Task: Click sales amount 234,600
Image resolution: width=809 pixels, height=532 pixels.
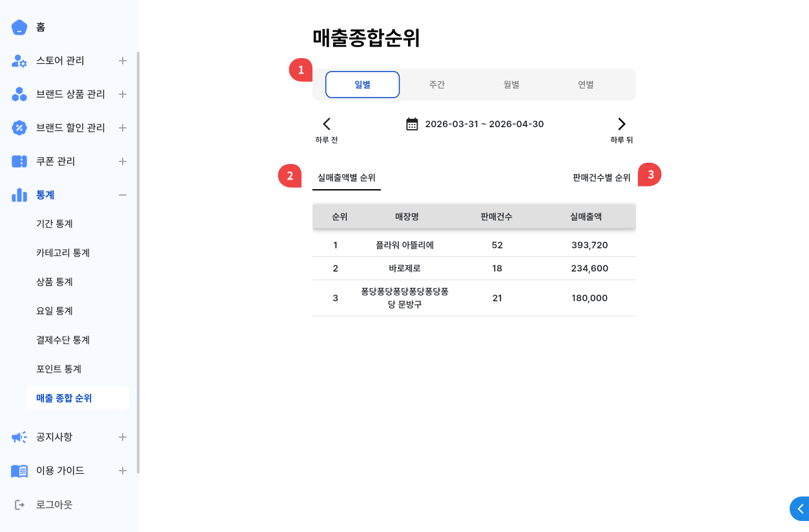Action: pyautogui.click(x=589, y=269)
